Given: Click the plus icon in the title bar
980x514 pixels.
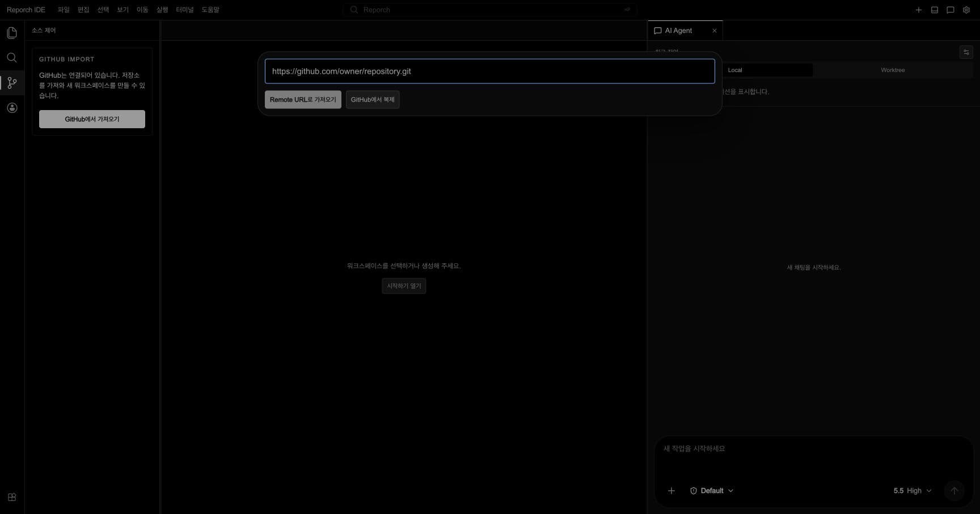Looking at the screenshot, I should (919, 10).
